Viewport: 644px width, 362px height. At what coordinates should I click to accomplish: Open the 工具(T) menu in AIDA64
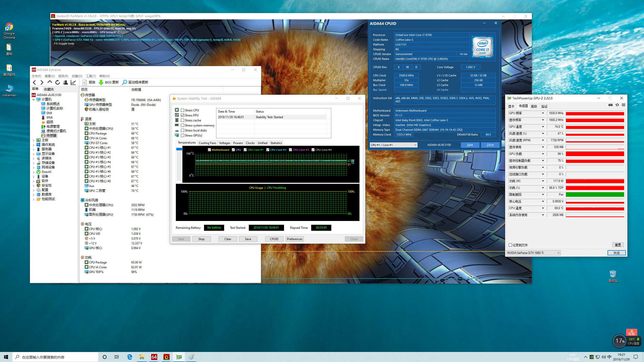pos(91,76)
